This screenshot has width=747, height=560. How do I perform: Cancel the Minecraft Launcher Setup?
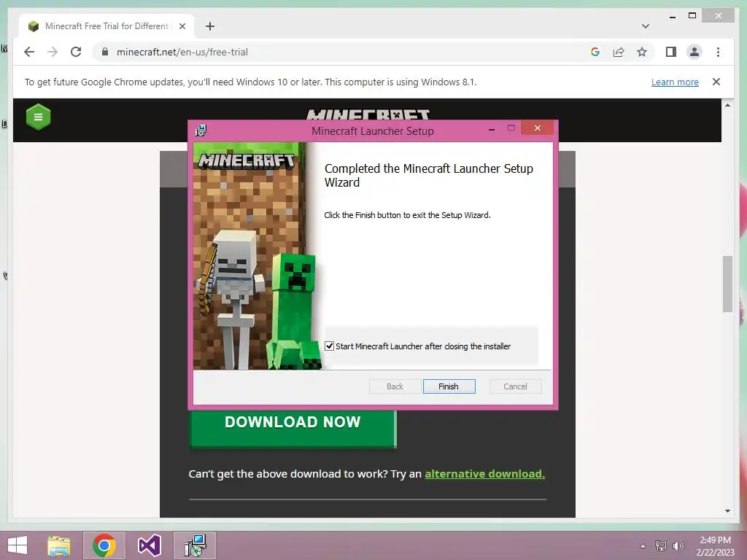516,386
